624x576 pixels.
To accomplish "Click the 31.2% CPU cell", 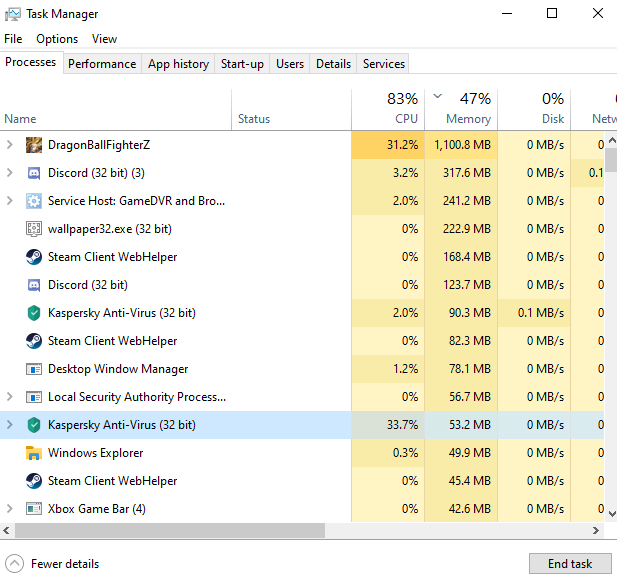I will pyautogui.click(x=388, y=145).
